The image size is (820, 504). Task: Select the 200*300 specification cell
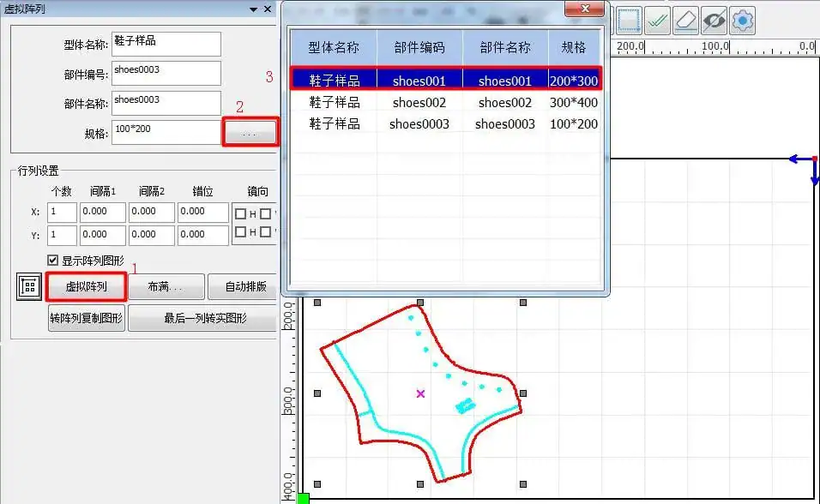[574, 81]
